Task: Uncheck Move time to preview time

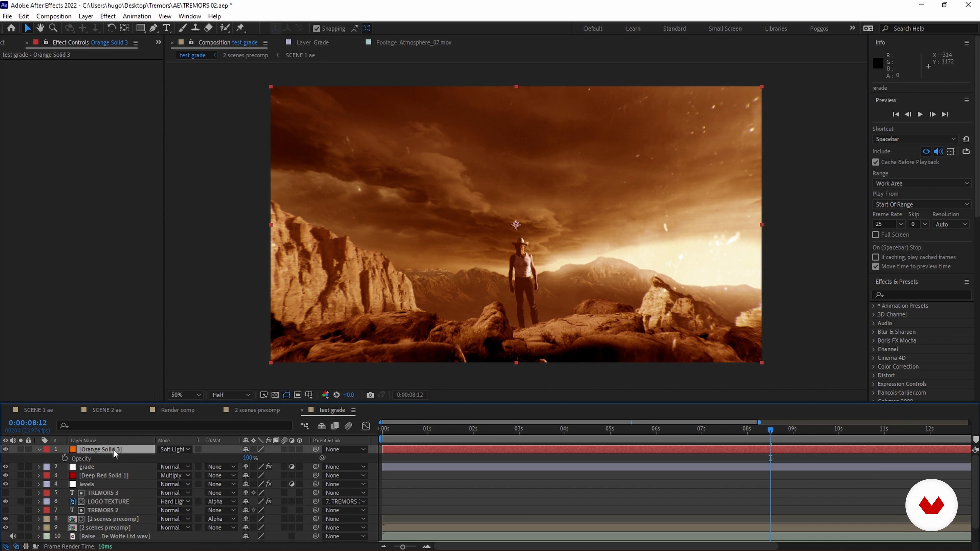Action: point(876,267)
